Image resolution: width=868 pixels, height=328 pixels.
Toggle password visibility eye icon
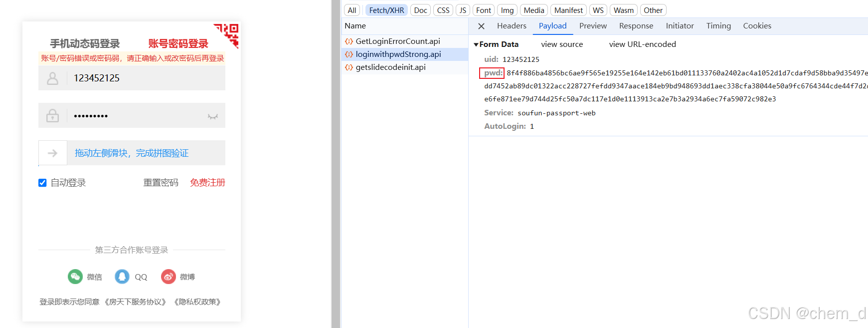pyautogui.click(x=213, y=116)
